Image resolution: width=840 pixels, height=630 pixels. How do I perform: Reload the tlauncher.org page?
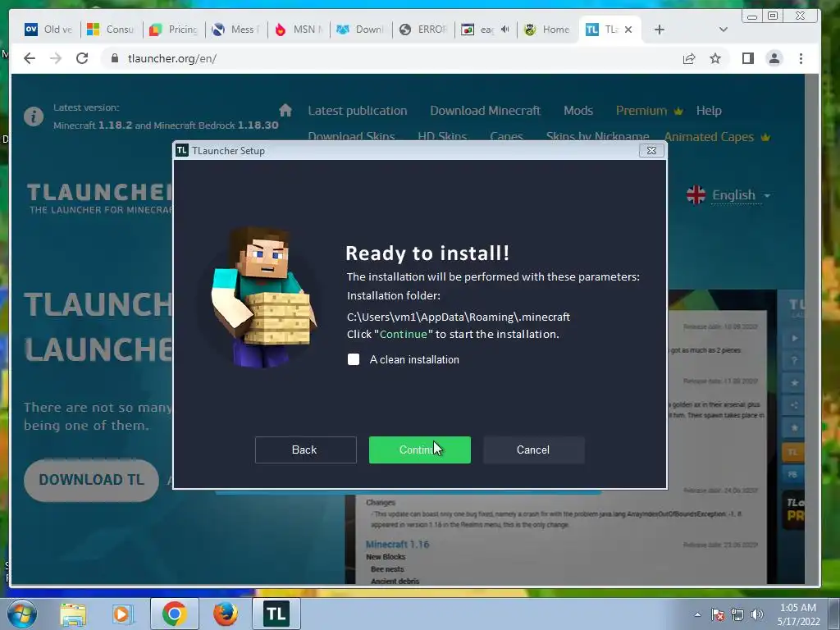[82, 58]
